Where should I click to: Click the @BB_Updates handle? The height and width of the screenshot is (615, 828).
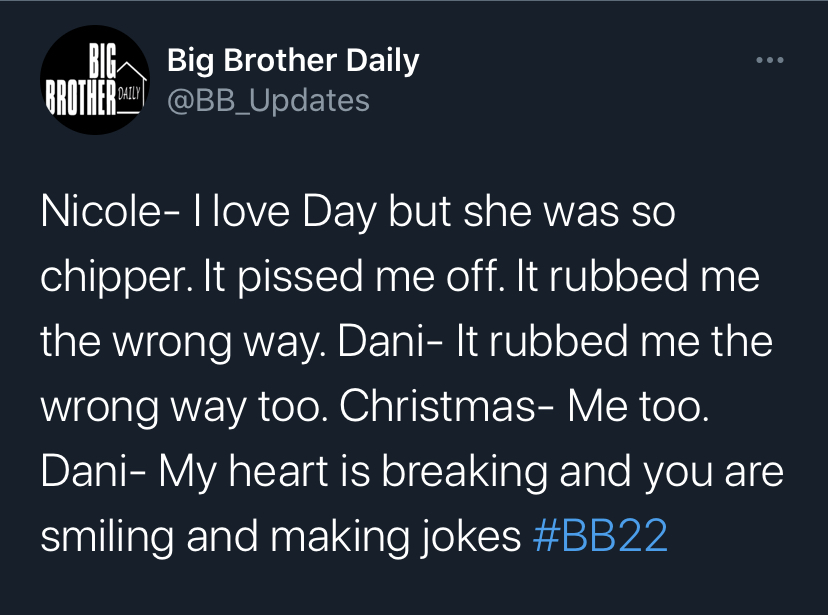coord(268,100)
